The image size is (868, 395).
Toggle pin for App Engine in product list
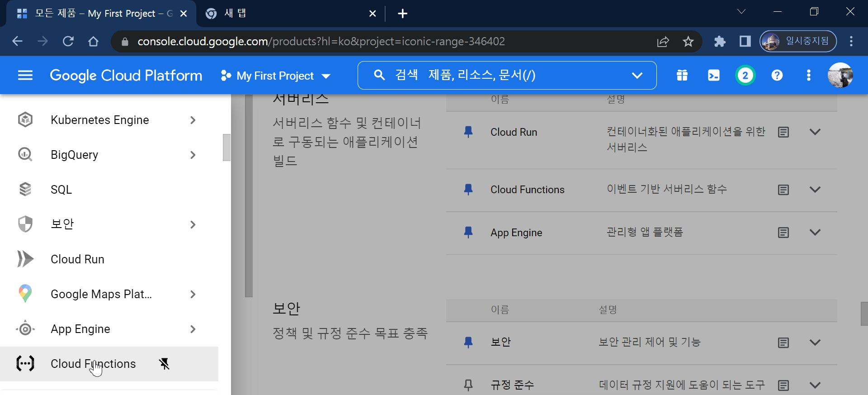coord(468,233)
